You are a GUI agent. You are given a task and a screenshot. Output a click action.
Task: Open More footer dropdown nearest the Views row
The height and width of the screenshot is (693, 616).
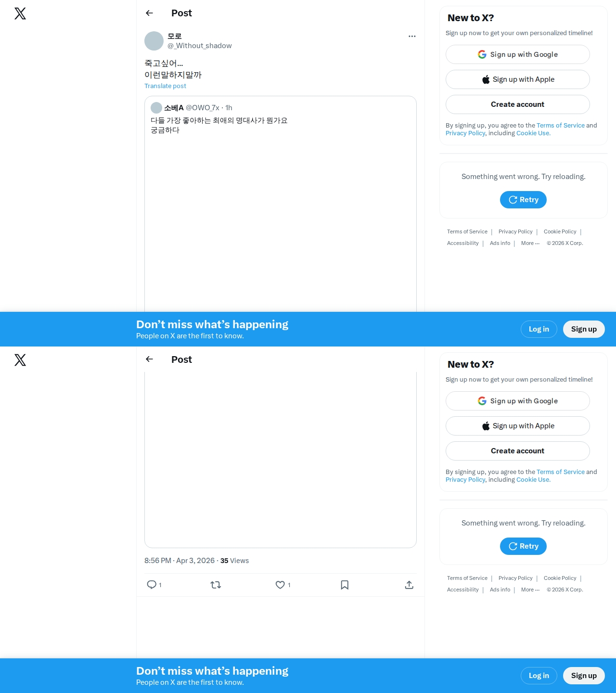coord(530,590)
